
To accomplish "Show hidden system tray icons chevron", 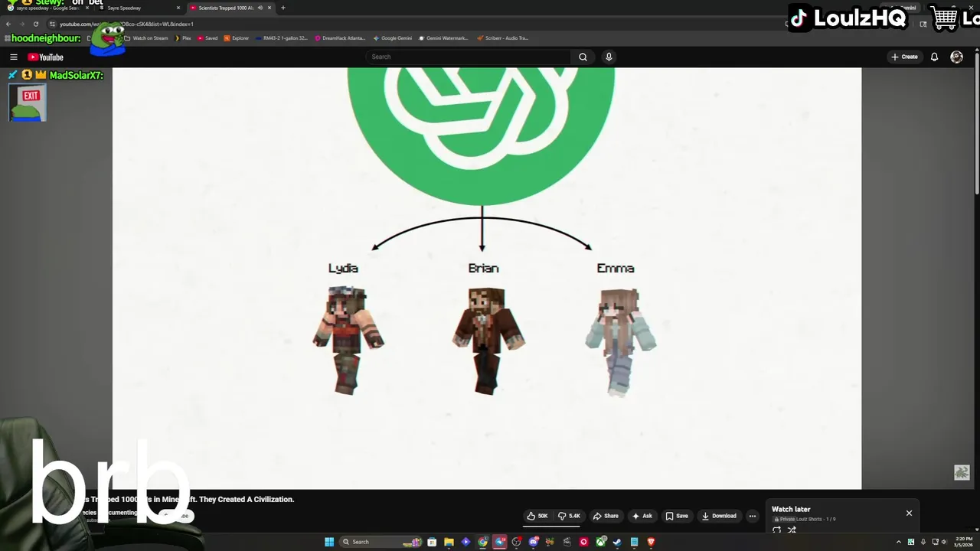I will pos(899,542).
